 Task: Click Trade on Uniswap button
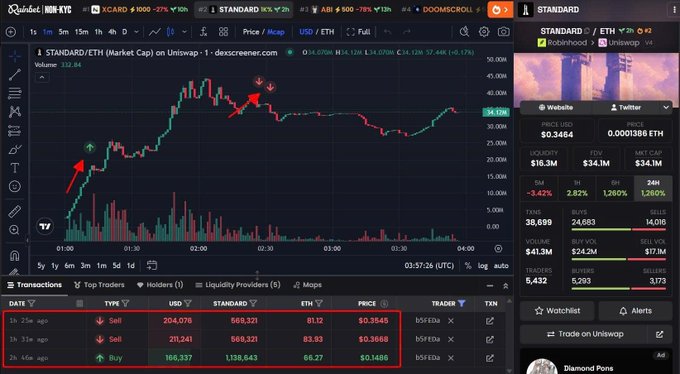point(585,334)
